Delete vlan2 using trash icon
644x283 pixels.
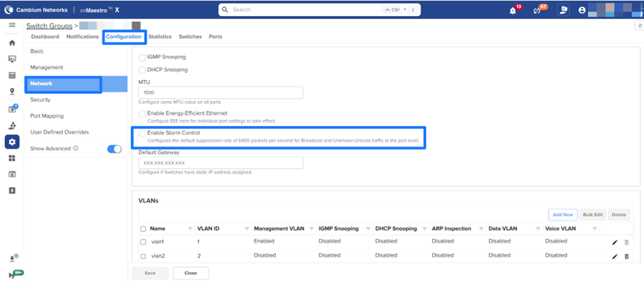(627, 256)
